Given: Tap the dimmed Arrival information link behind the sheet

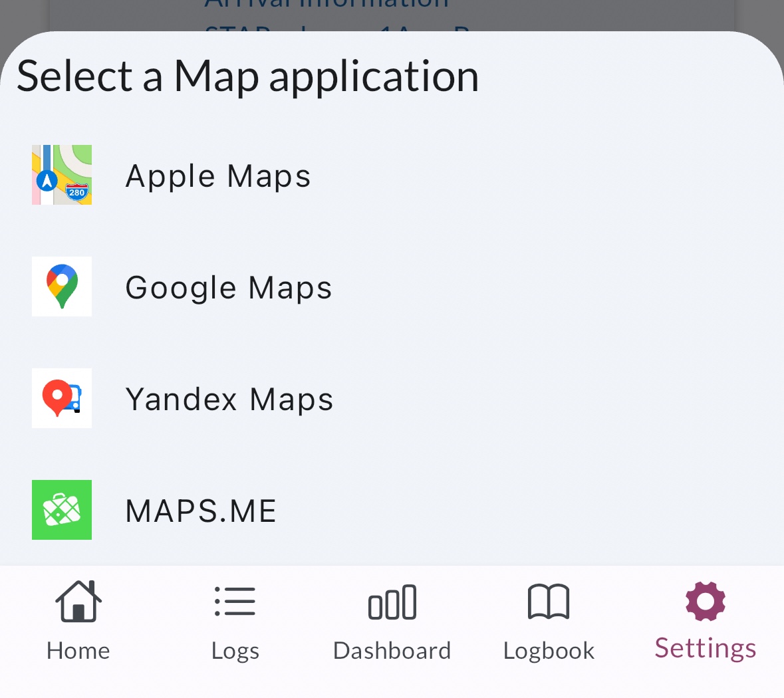Looking at the screenshot, I should [x=327, y=5].
